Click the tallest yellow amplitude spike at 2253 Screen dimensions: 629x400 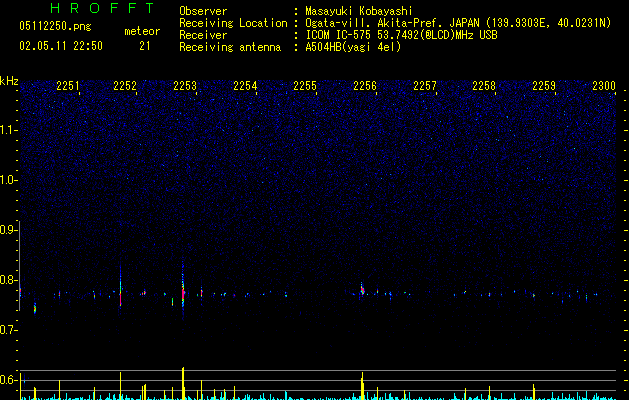pyautogui.click(x=183, y=383)
